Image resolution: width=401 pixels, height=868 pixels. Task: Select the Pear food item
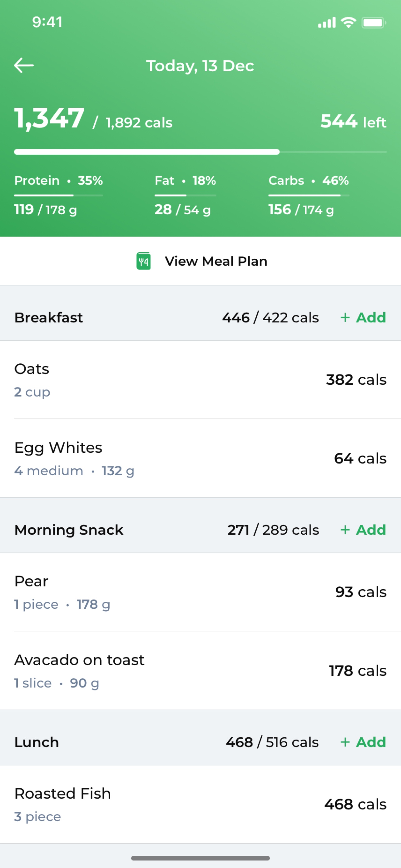(200, 592)
